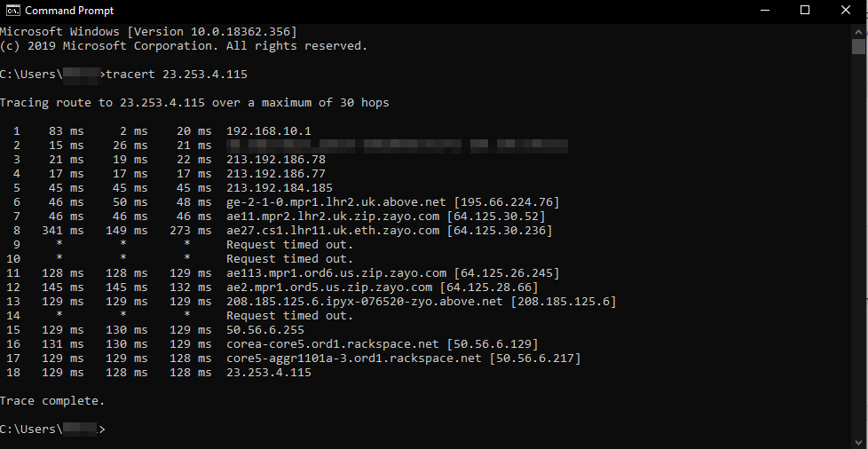Click the scrollbar up arrow
Image resolution: width=868 pixels, height=449 pixels.
tap(859, 31)
